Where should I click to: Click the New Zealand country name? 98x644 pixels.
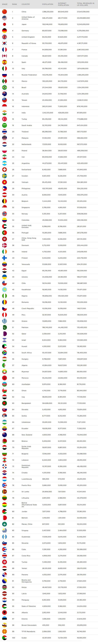tap(26, 435)
